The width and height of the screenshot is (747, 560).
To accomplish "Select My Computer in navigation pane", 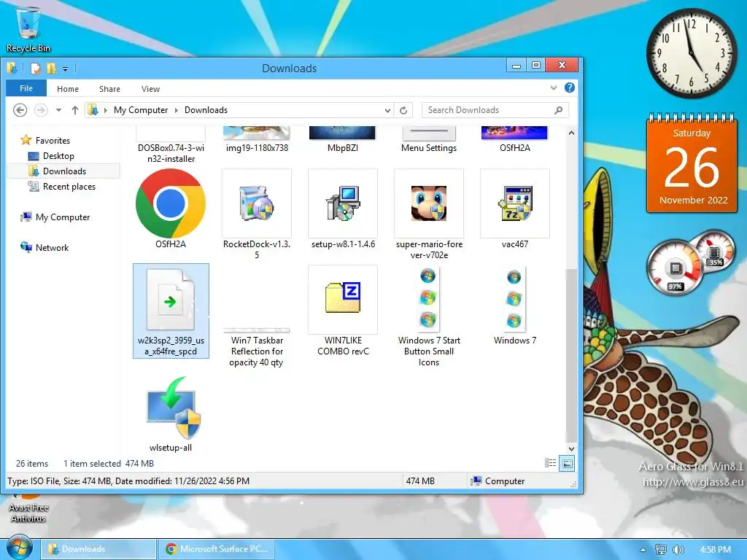I will 63,217.
